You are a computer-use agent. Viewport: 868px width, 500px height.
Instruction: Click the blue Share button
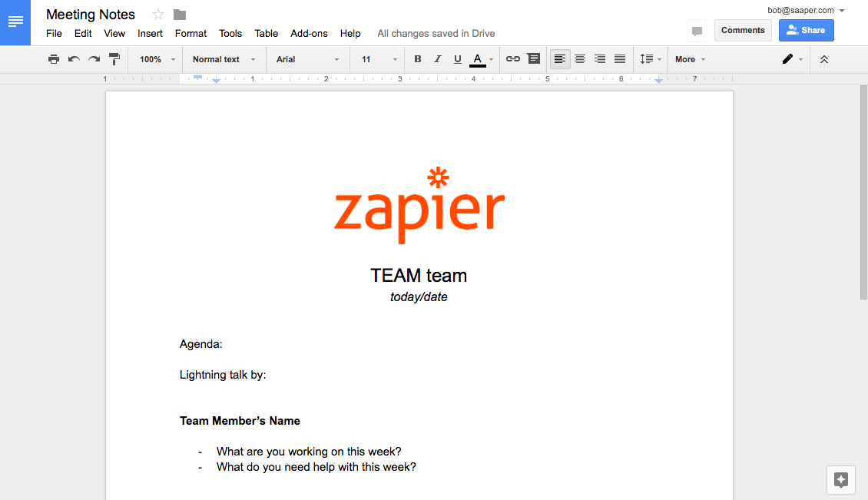coord(806,31)
